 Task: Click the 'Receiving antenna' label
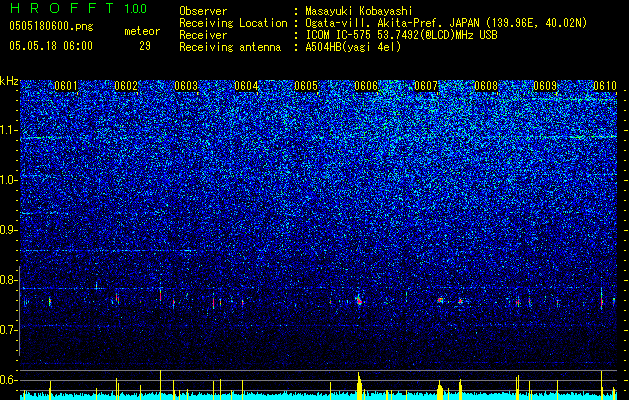[230, 47]
